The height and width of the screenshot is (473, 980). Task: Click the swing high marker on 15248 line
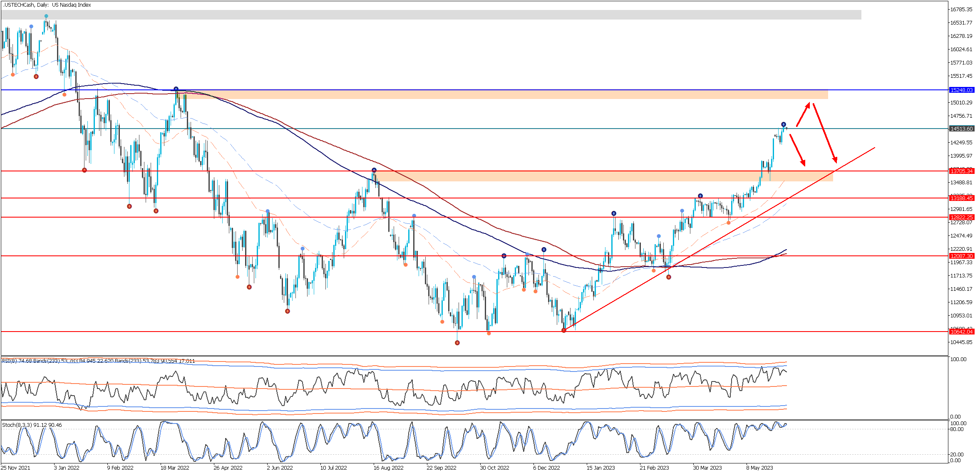(176, 89)
